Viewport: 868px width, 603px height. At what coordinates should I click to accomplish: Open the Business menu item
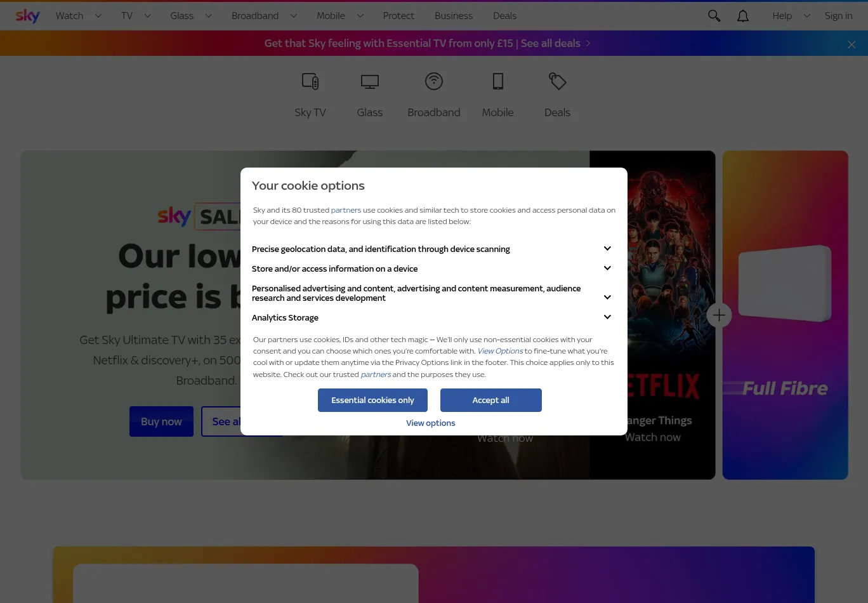[453, 16]
